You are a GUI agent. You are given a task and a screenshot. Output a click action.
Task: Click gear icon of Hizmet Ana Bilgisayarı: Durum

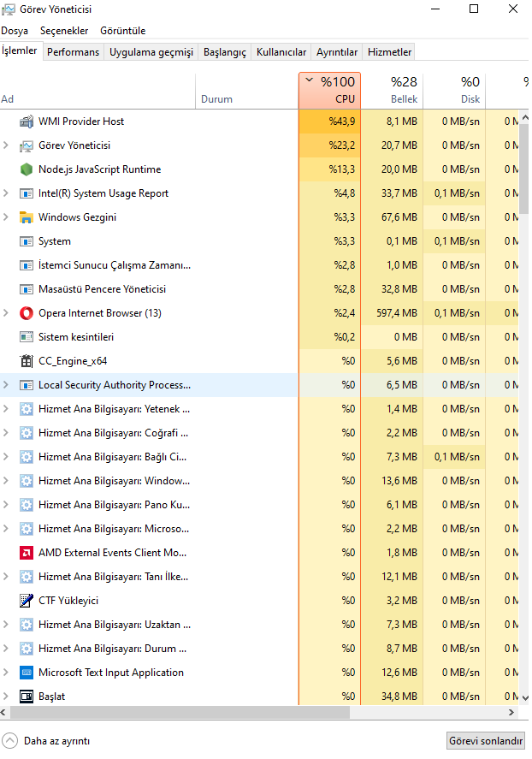click(x=27, y=649)
